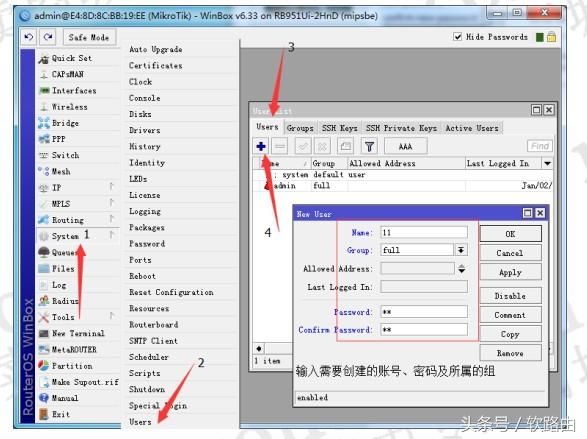Click the AAA button in User List

click(x=405, y=146)
